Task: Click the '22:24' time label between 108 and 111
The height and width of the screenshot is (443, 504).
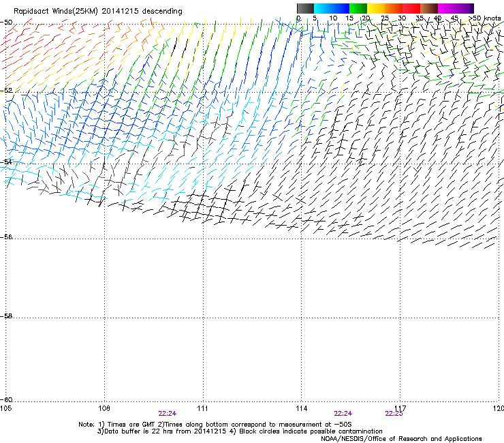Action: (167, 414)
